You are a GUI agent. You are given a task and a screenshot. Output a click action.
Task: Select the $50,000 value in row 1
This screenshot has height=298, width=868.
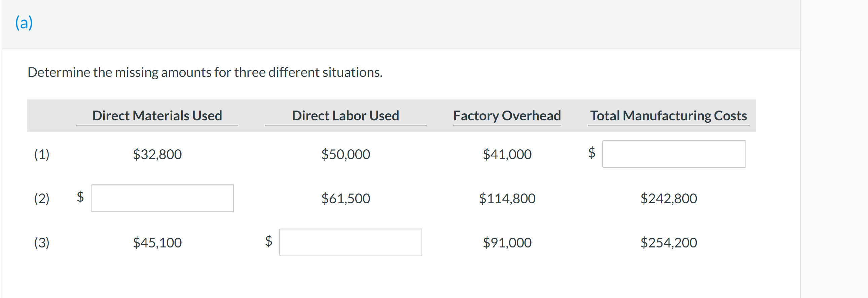tap(345, 154)
